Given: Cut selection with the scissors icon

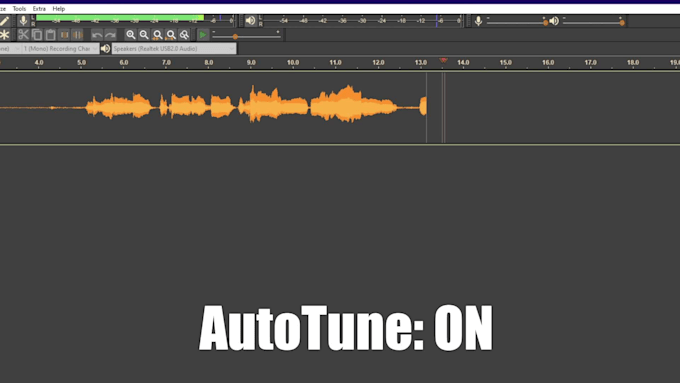Looking at the screenshot, I should point(23,35).
